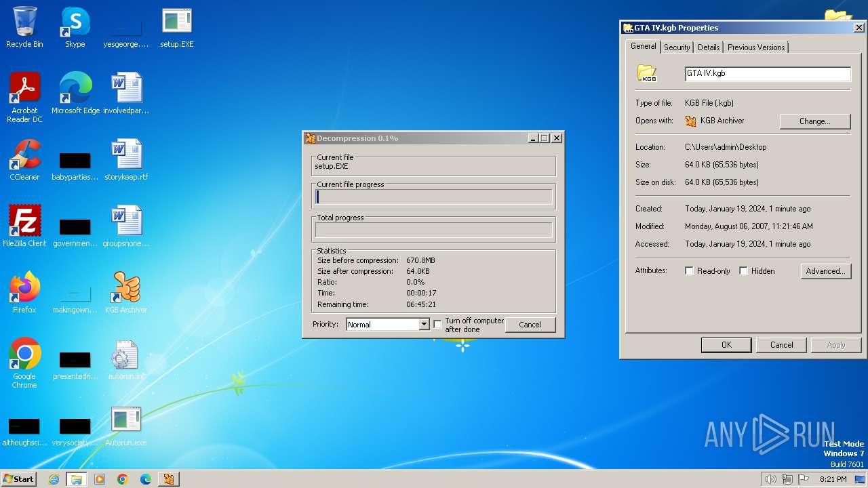
Task: Open Internet Explorer from the taskbar
Action: pos(54,479)
